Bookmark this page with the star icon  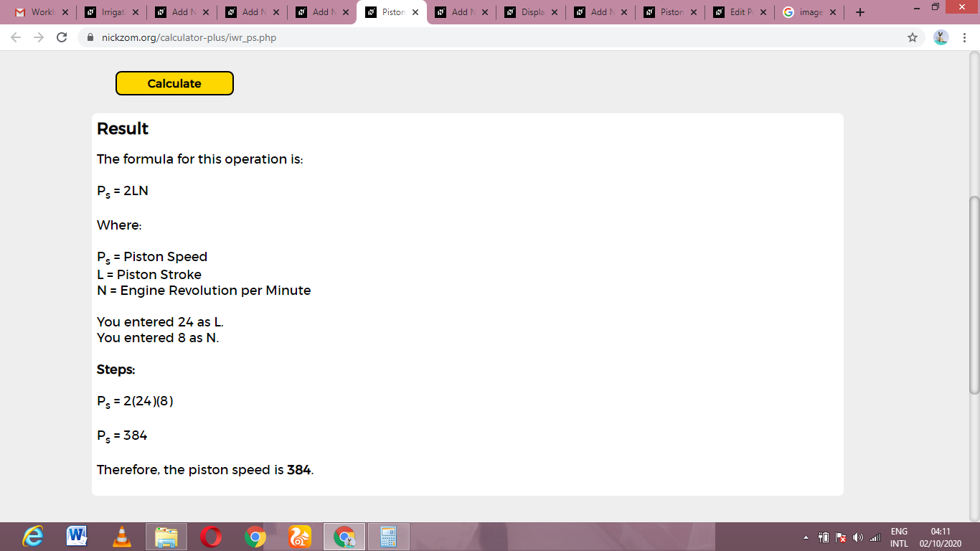913,37
